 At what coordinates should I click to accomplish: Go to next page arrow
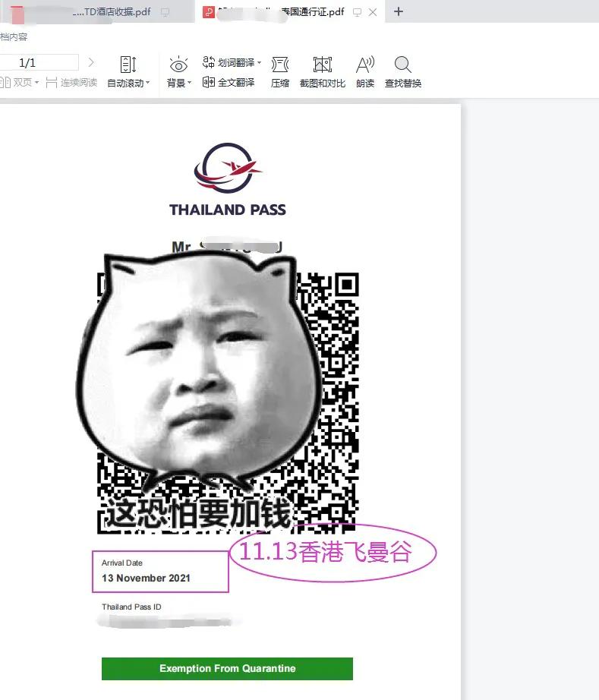click(x=91, y=62)
